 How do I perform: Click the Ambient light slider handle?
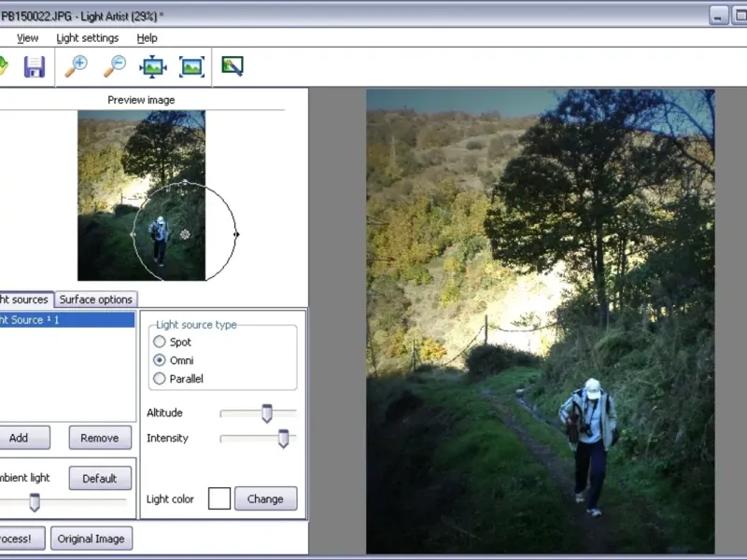(x=35, y=502)
